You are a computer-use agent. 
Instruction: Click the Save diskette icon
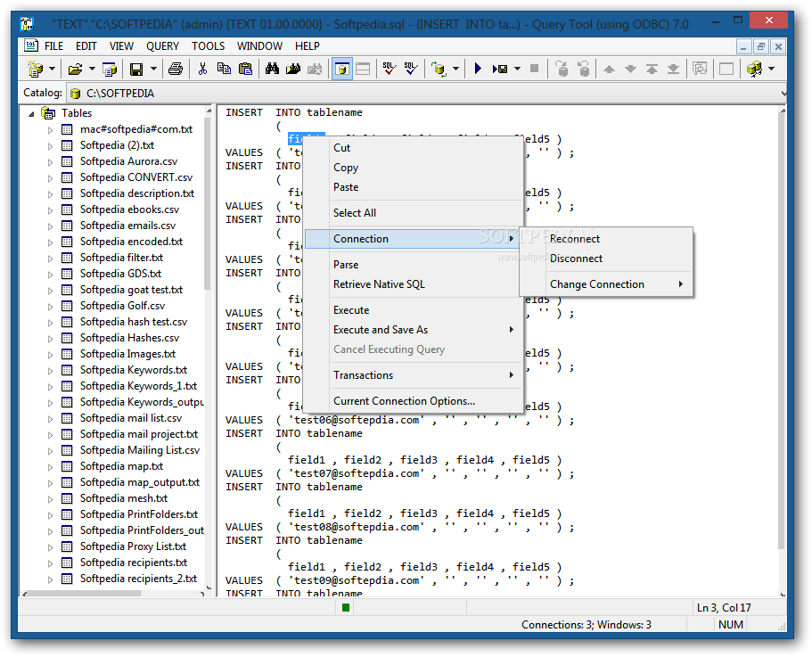pos(136,69)
